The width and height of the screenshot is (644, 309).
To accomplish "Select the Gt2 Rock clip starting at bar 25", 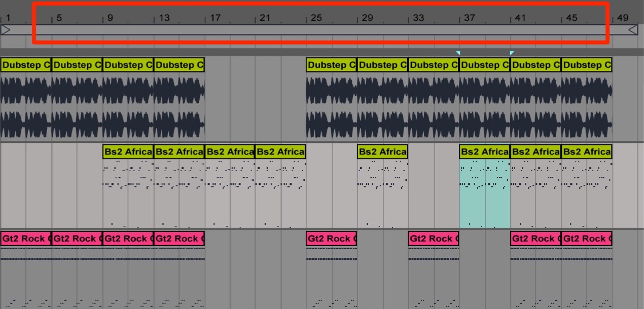I will pos(332,239).
